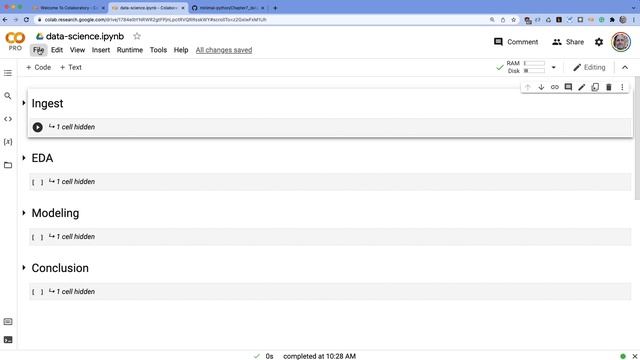Image resolution: width=640 pixels, height=360 pixels.
Task: Expand the Modeling section triangle
Action: 24,213
